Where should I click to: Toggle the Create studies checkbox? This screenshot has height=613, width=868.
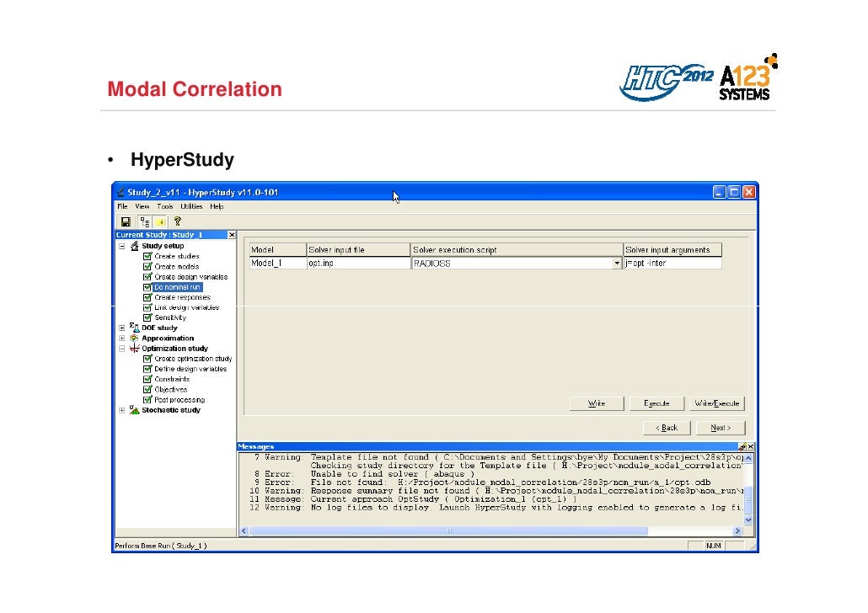pos(147,256)
